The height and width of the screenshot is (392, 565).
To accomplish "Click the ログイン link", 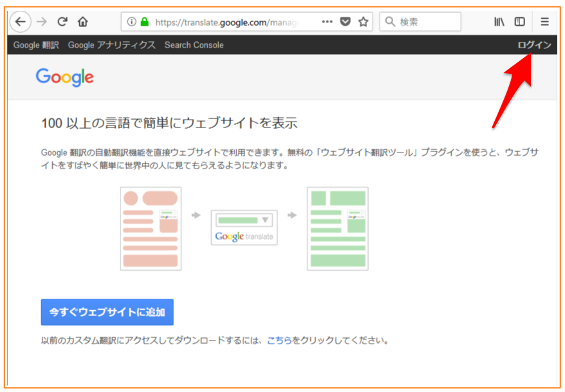I will (x=534, y=44).
